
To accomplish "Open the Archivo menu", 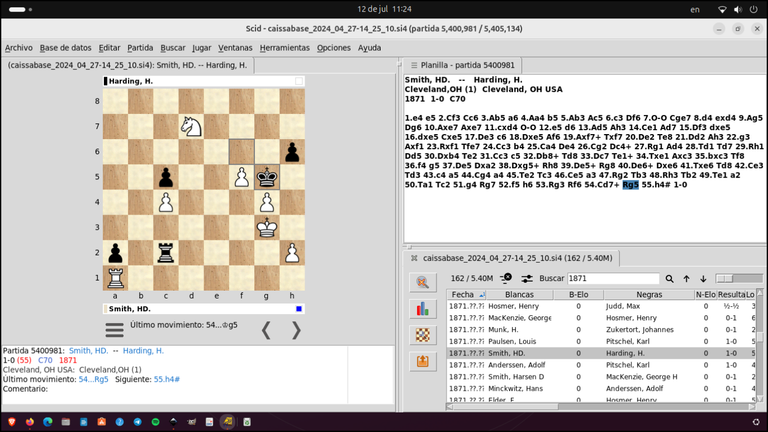I will click(19, 48).
